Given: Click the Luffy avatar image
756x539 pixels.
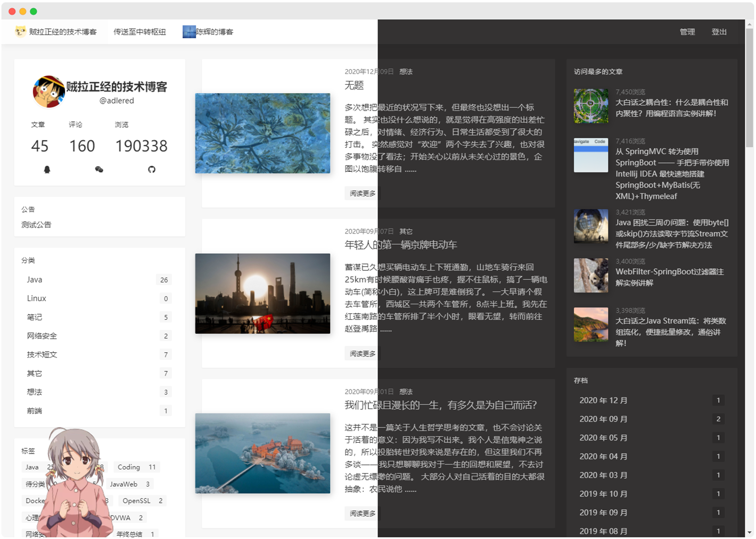Looking at the screenshot, I should (x=49, y=92).
